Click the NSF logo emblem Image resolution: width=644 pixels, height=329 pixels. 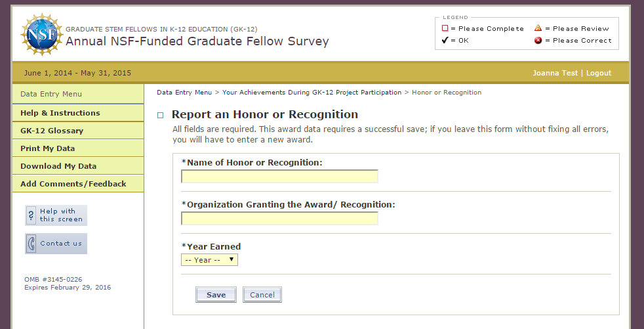(x=43, y=33)
